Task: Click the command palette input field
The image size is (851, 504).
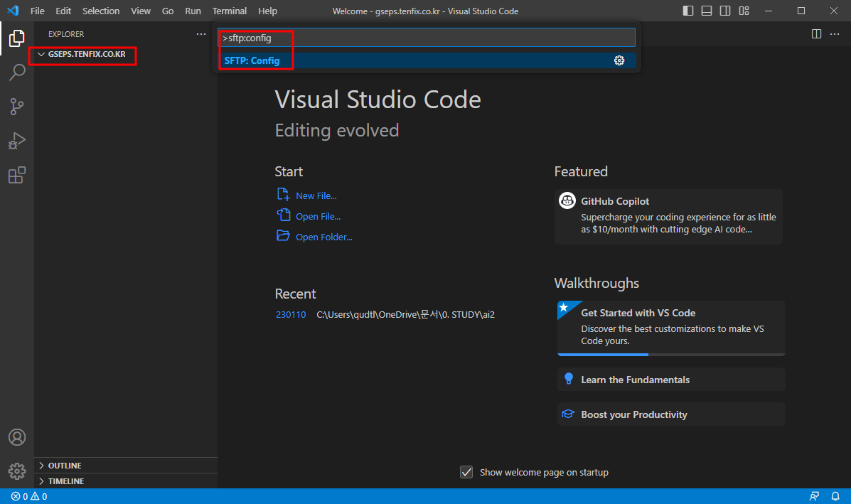Action: (x=427, y=38)
